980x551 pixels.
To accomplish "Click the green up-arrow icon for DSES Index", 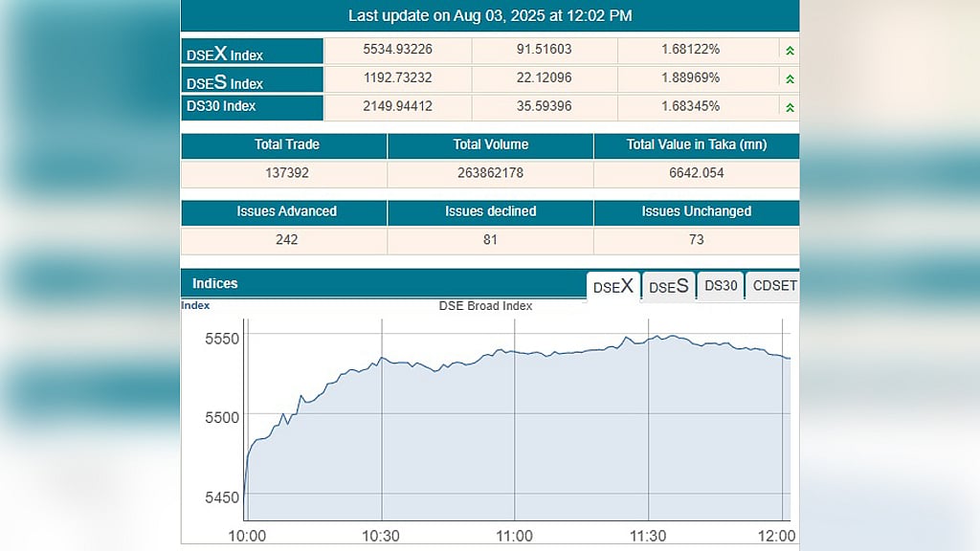I will (790, 79).
